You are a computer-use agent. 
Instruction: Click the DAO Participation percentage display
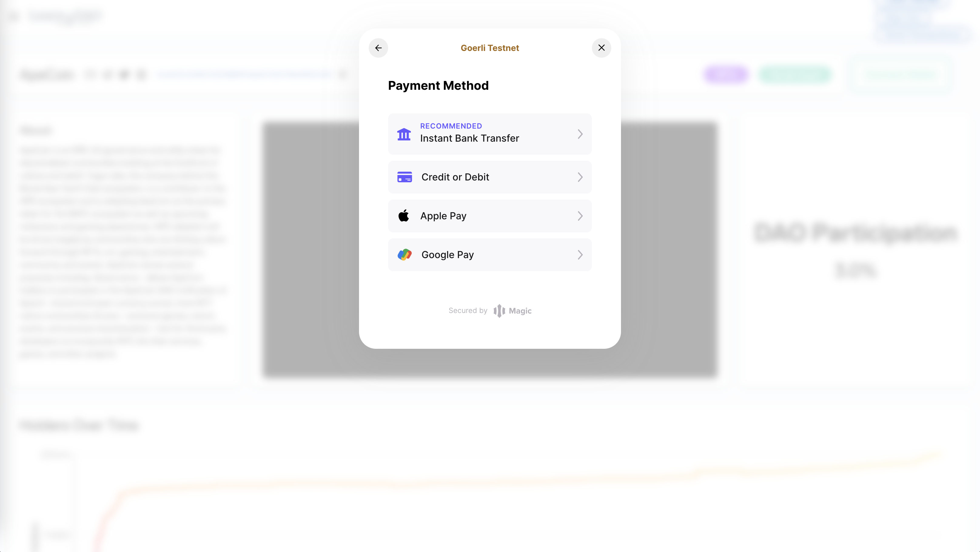[x=855, y=269]
